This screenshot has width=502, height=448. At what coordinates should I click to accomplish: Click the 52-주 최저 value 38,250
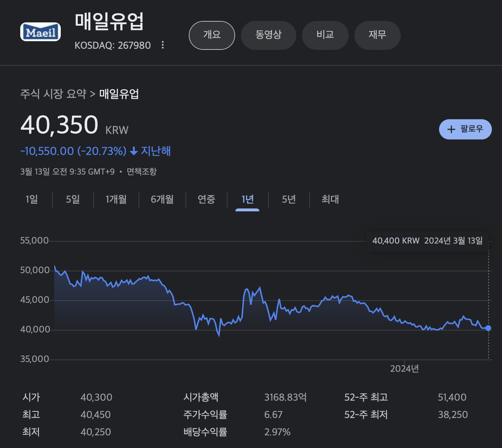453,415
